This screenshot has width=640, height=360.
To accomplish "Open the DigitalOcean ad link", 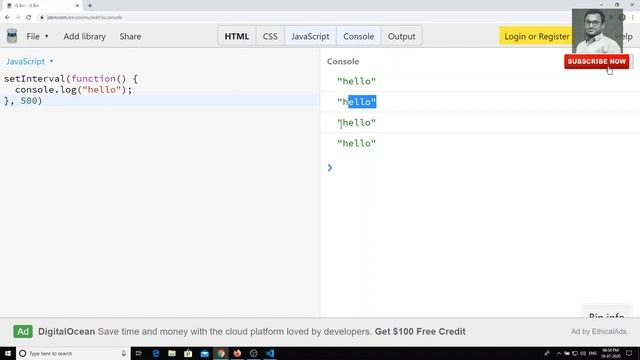I will [x=251, y=331].
